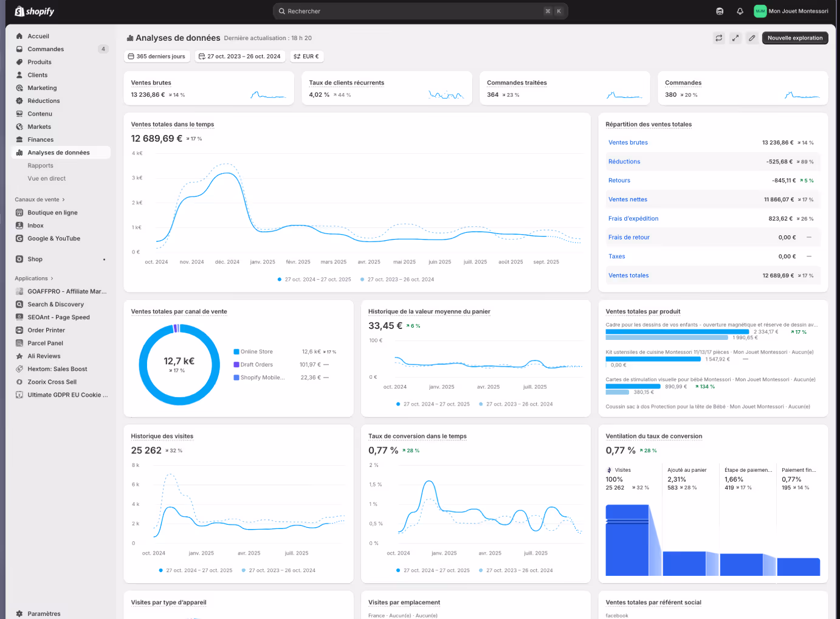Open the Mon Jouet Montessori store menu
The height and width of the screenshot is (619, 840).
791,11
